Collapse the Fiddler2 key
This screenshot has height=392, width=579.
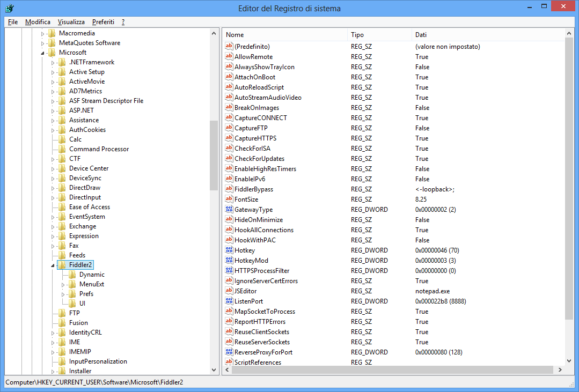(x=53, y=265)
